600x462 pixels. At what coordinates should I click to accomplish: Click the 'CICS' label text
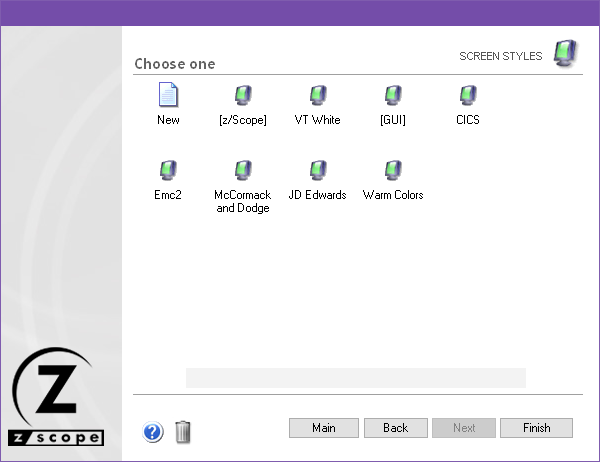[x=468, y=120]
